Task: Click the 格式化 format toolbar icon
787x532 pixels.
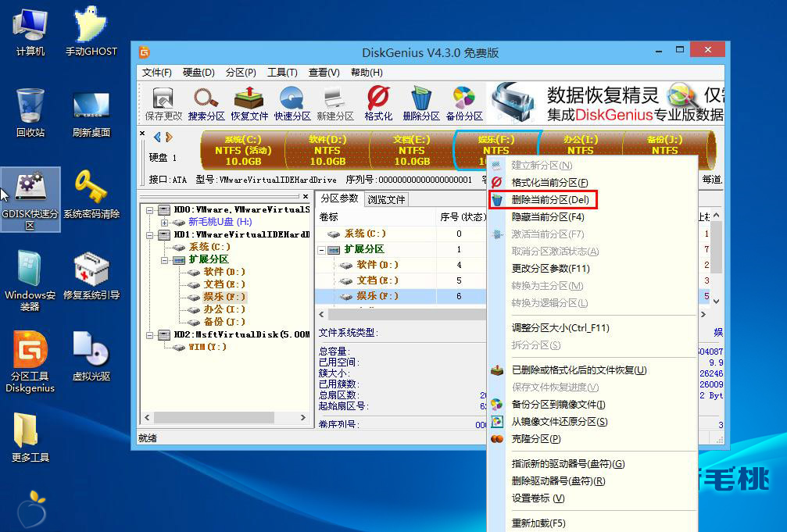Action: 378,105
